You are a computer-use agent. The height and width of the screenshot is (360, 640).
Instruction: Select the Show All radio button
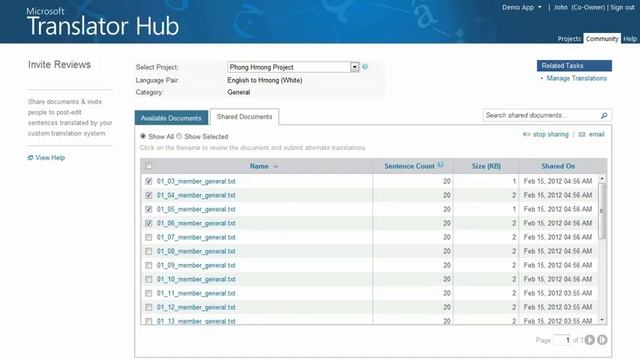[143, 136]
